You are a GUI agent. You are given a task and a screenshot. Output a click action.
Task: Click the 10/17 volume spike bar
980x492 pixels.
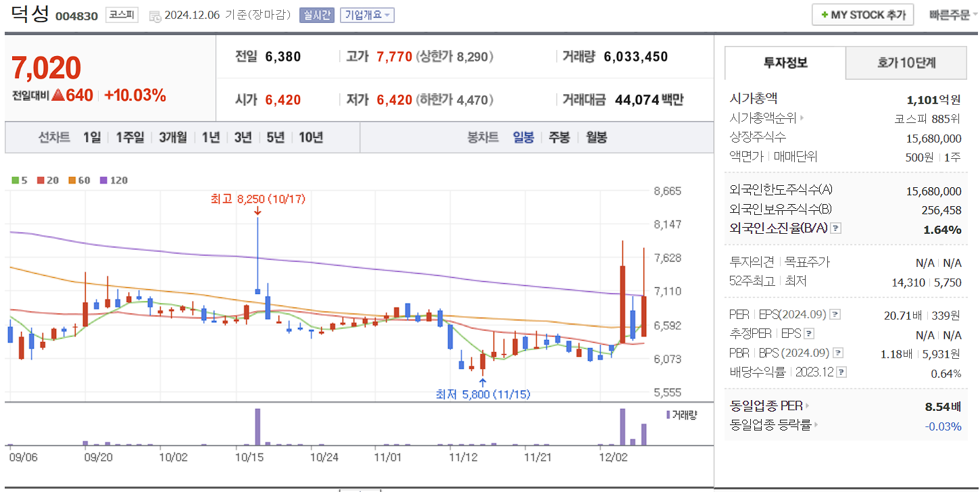pyautogui.click(x=258, y=426)
